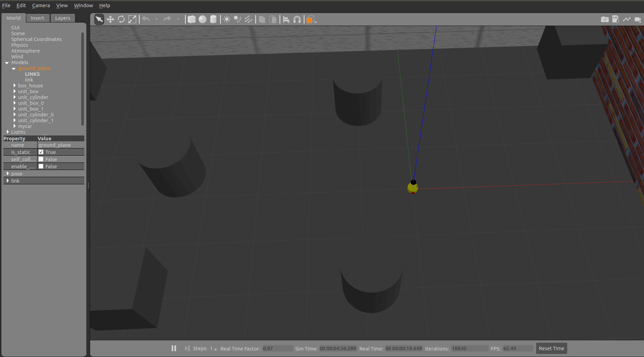Select the Wind item
Screen dimensions: 644x357
tap(17, 57)
